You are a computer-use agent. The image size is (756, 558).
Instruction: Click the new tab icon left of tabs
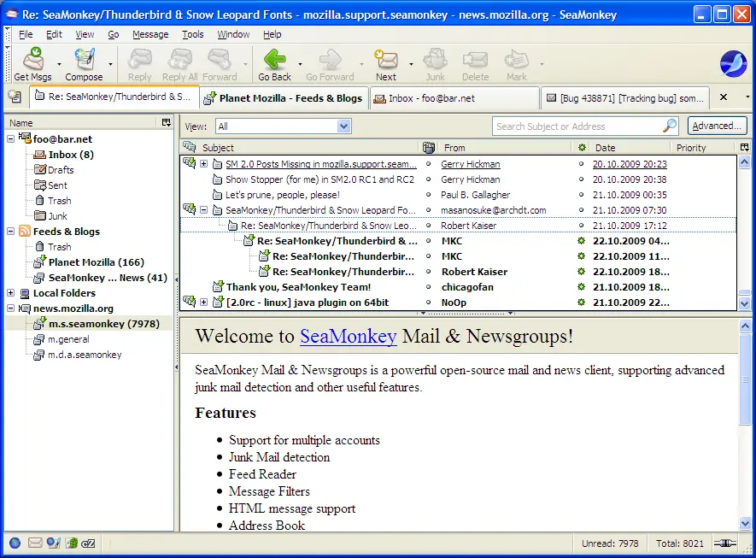15,97
